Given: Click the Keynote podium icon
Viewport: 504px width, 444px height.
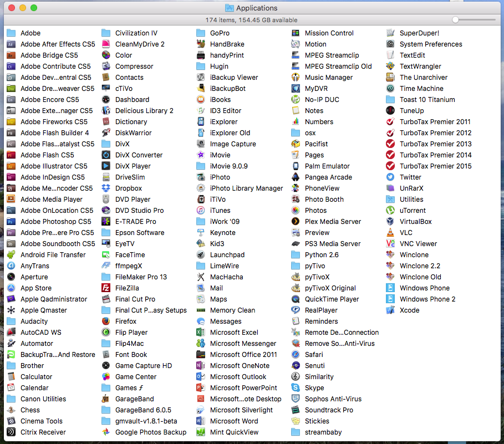Looking at the screenshot, I should click(201, 233).
